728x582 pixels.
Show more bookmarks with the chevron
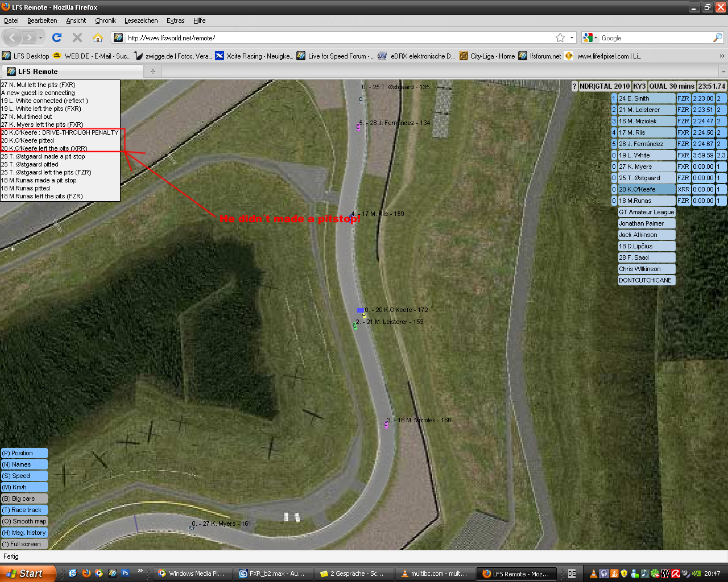[x=722, y=56]
